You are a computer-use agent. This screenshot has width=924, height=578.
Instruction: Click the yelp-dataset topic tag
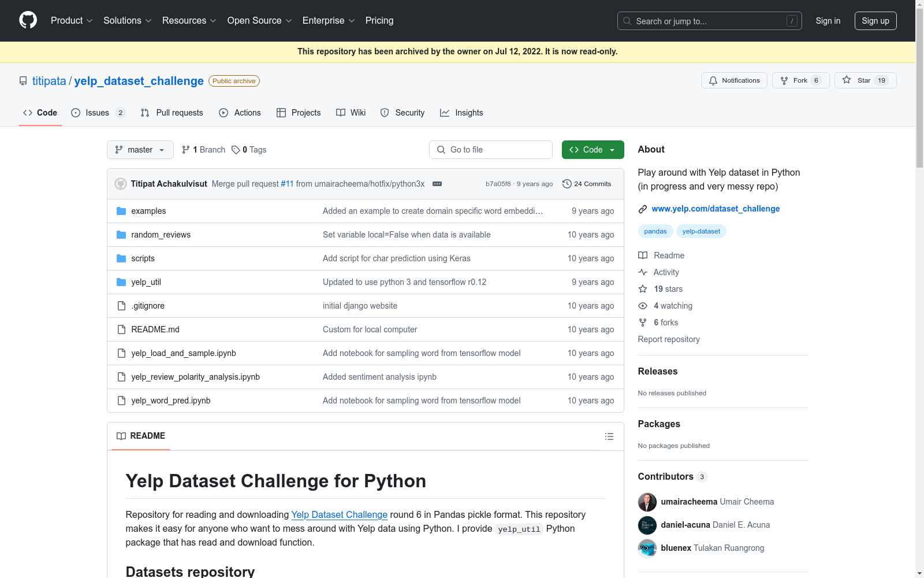701,231
